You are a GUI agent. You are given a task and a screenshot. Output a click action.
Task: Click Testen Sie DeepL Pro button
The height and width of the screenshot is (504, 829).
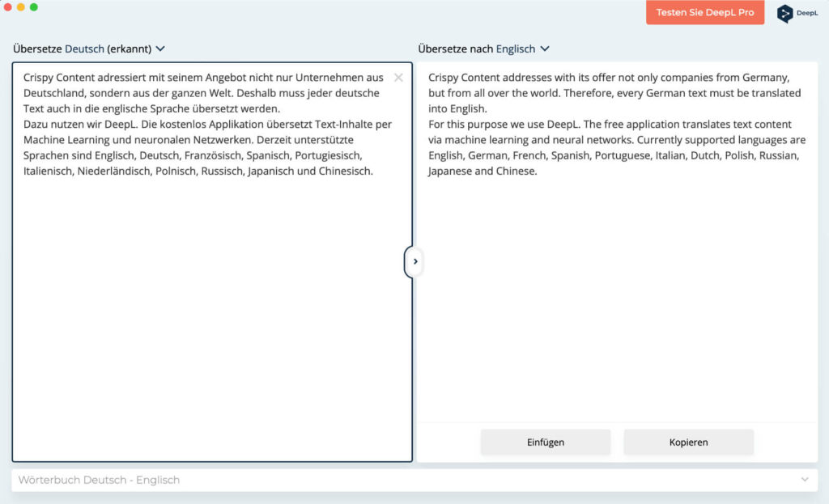click(x=705, y=12)
